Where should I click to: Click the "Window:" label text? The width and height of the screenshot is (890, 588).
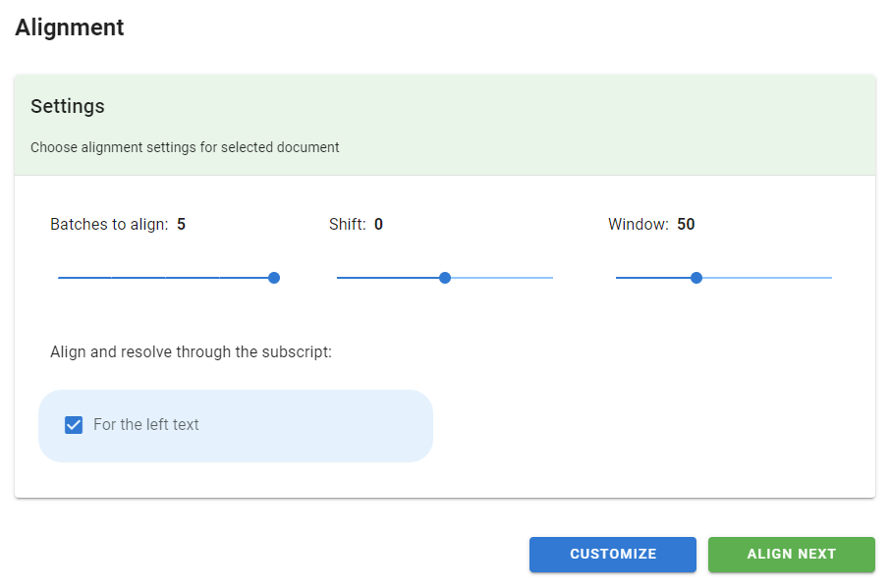point(639,225)
